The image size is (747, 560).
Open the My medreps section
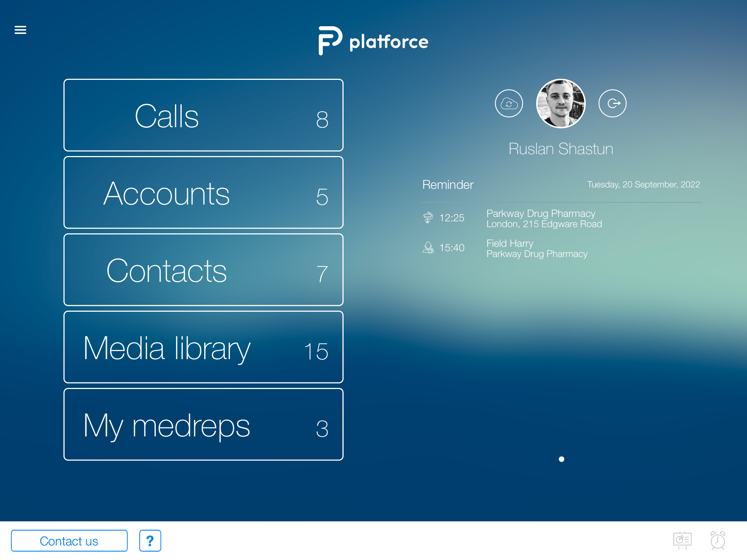pyautogui.click(x=203, y=424)
